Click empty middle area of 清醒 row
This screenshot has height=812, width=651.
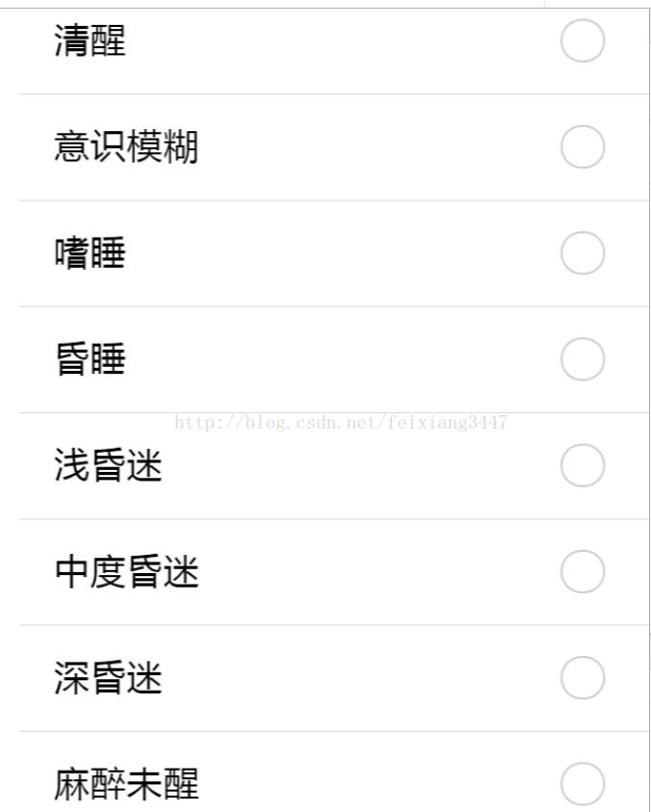(x=337, y=42)
